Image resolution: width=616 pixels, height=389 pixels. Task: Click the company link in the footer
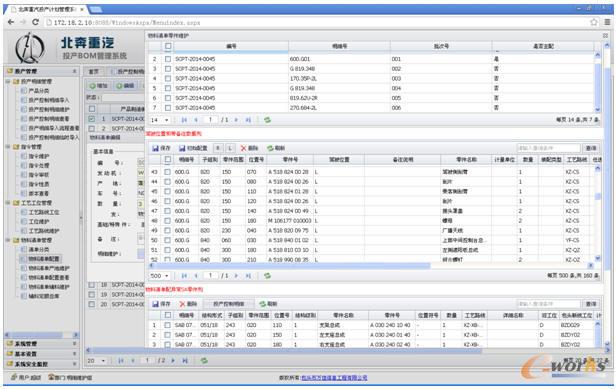click(334, 378)
